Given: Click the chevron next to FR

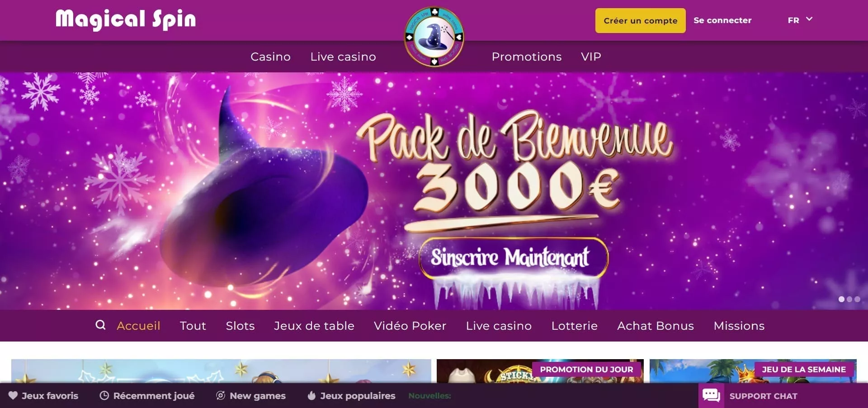Looking at the screenshot, I should coord(809,19).
